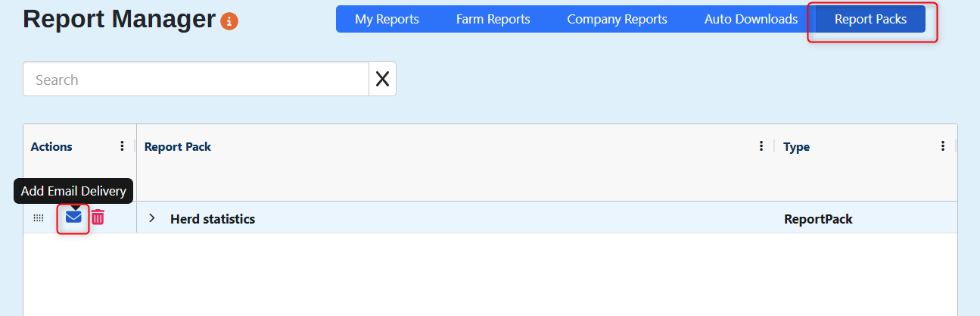Select the Report Packs tab

click(x=870, y=19)
